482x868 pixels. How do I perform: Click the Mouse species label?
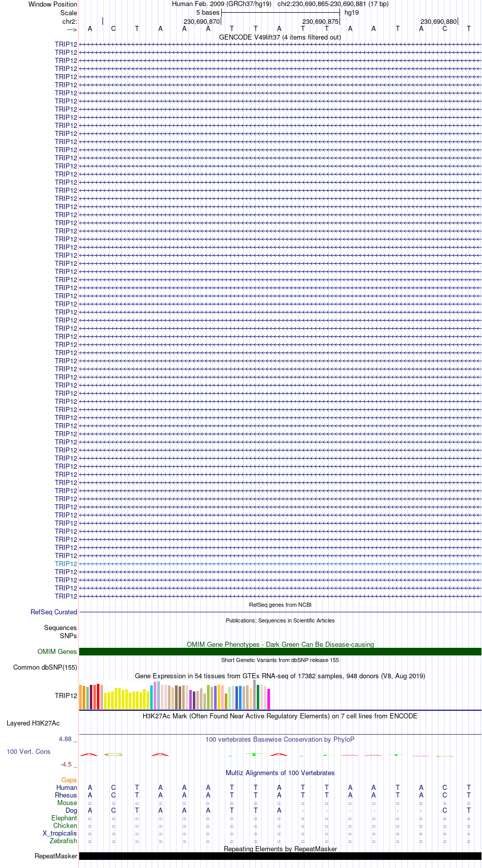pos(67,803)
